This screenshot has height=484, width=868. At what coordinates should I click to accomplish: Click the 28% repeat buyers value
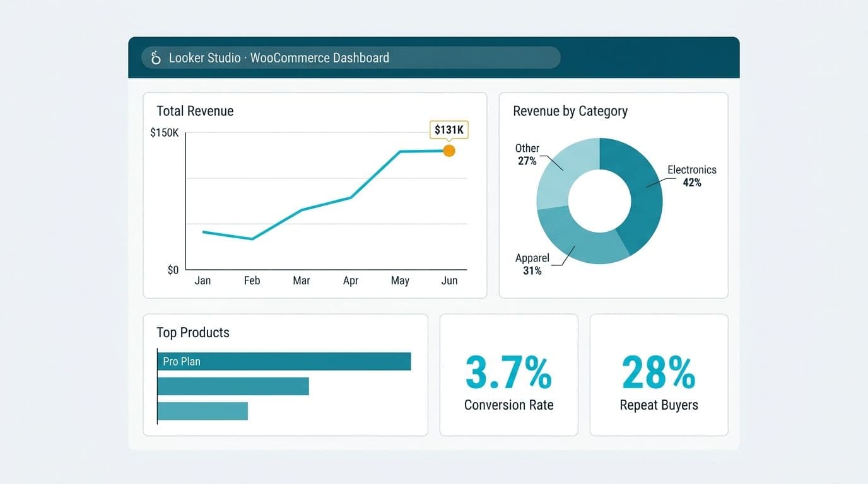click(x=659, y=372)
